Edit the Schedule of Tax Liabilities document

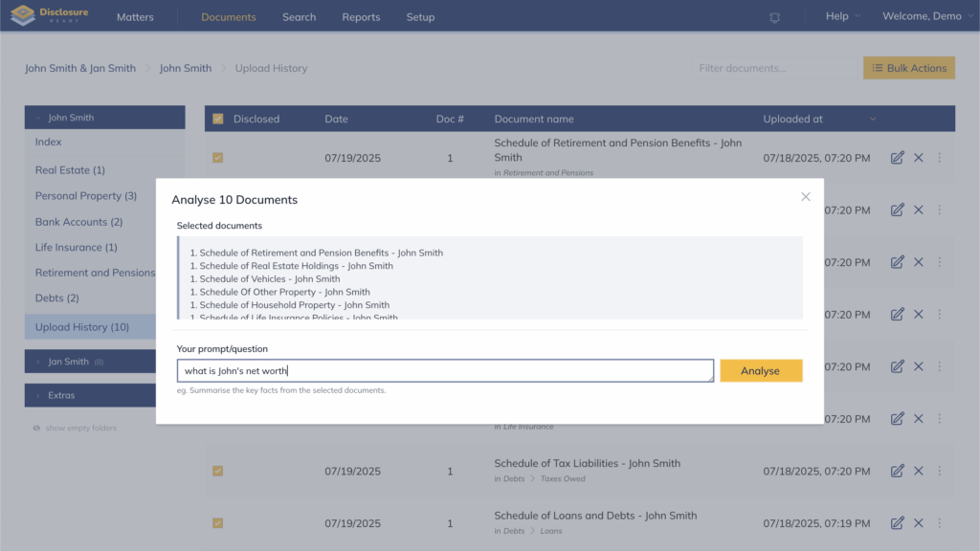897,471
